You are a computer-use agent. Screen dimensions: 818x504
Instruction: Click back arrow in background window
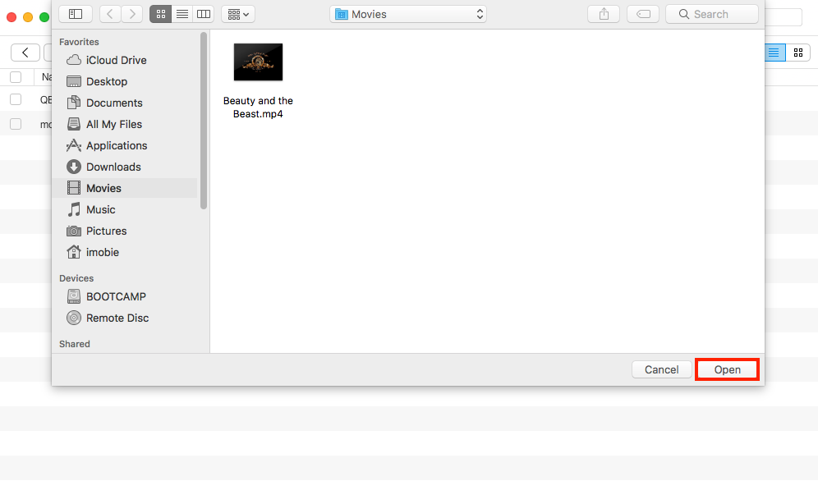(25, 52)
